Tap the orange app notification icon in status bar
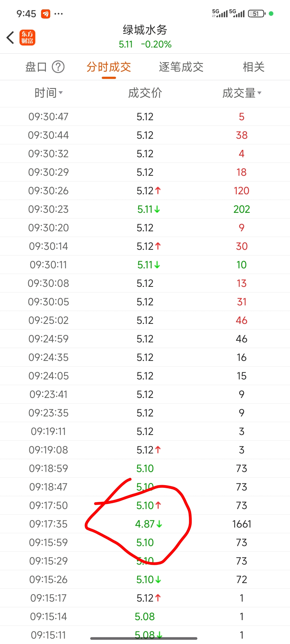Screen dimensions: 290x644 pyautogui.click(x=46, y=14)
